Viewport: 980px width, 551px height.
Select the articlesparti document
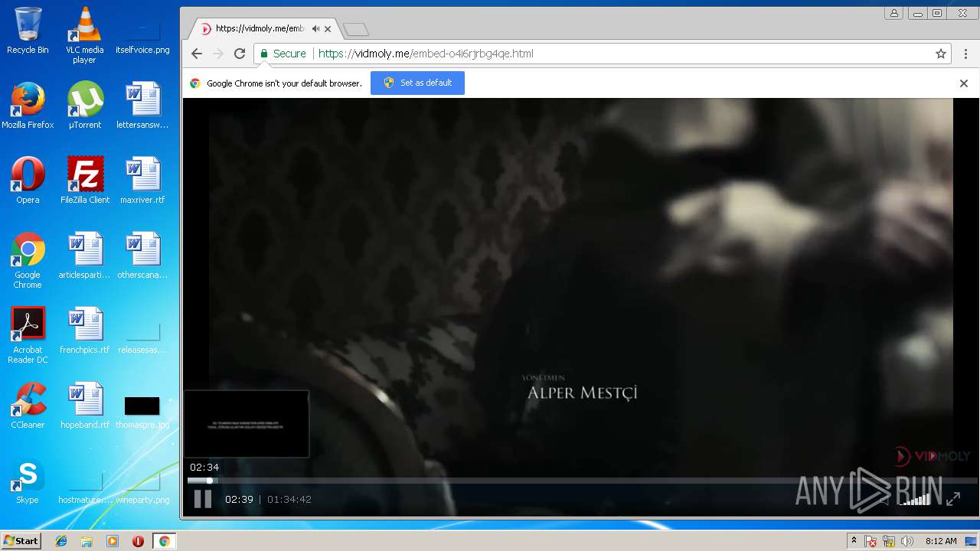[x=84, y=256]
